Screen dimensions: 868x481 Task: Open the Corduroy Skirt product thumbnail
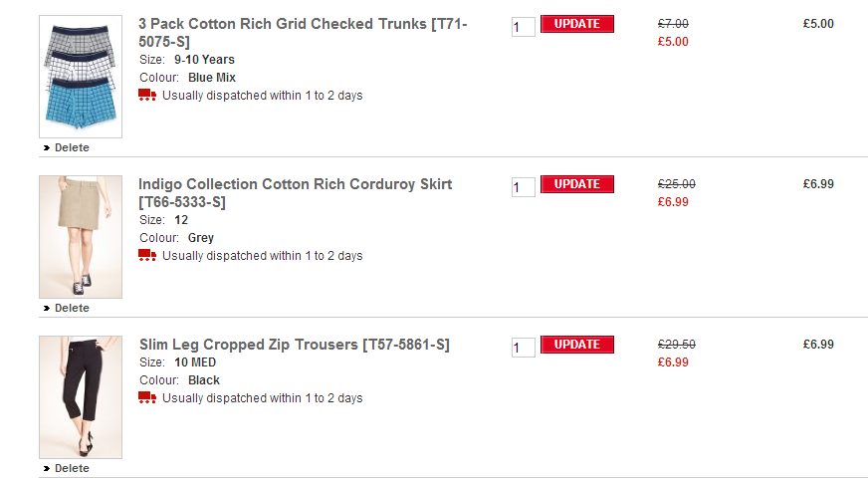[81, 237]
